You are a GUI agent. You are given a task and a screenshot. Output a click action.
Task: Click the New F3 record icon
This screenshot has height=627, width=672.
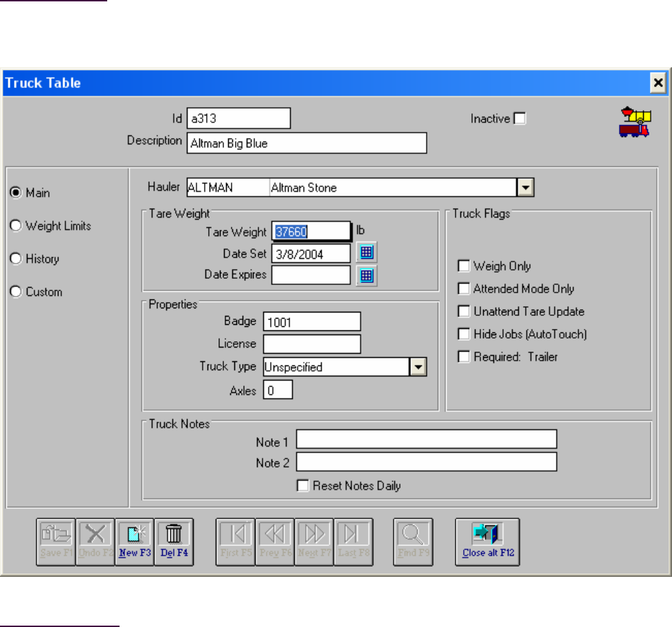tap(135, 535)
